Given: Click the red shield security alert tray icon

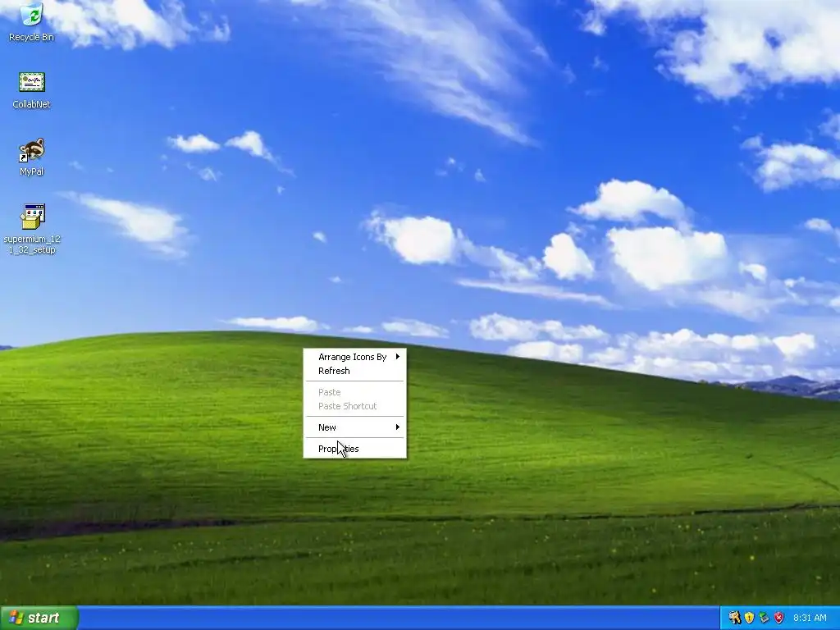Looking at the screenshot, I should (x=779, y=618).
